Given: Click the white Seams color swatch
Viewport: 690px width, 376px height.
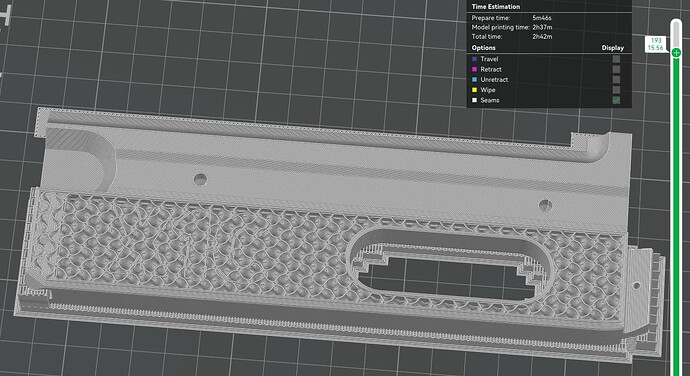Looking at the screenshot, I should click(474, 100).
